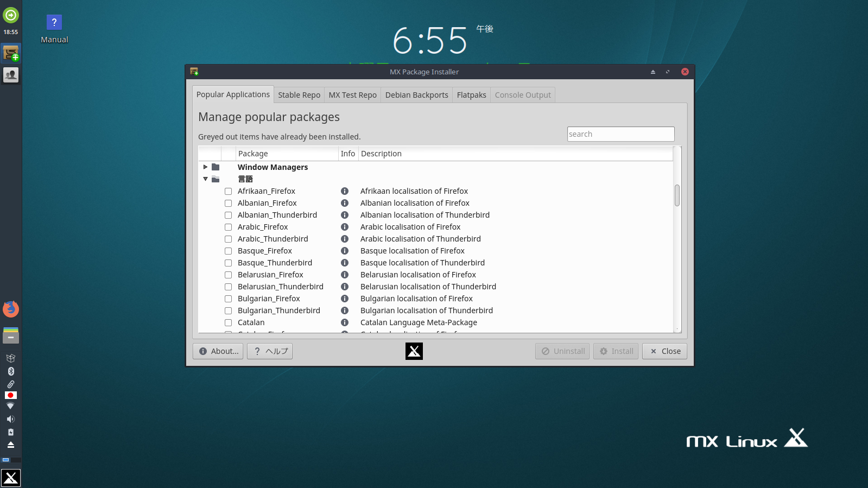This screenshot has width=868, height=488.
Task: Sort by the Package column header
Action: (x=287, y=154)
